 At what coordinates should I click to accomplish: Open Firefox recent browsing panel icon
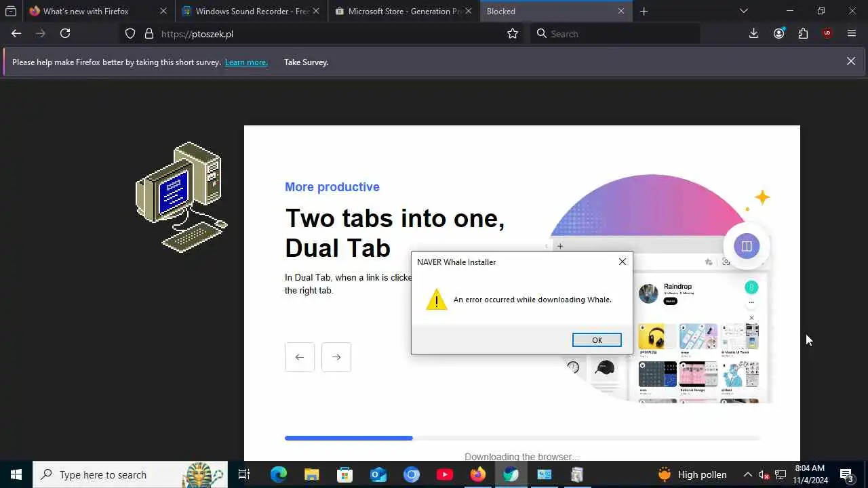[11, 11]
